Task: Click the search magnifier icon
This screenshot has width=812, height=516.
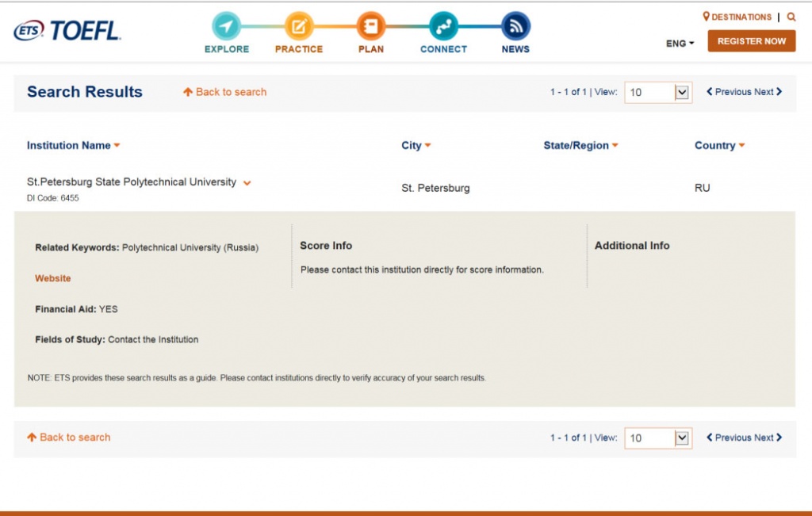Action: click(x=791, y=17)
